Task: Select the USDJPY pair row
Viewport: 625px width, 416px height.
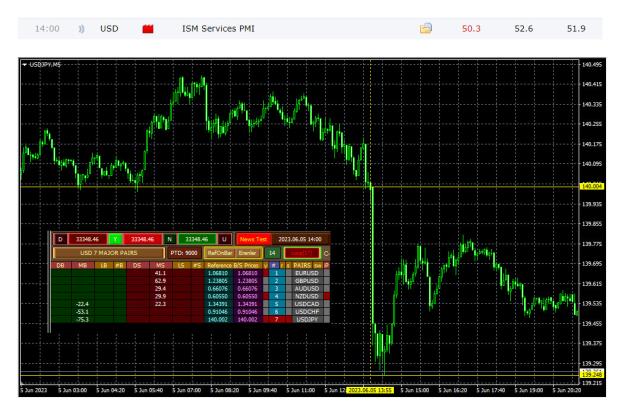Action: tap(307, 319)
